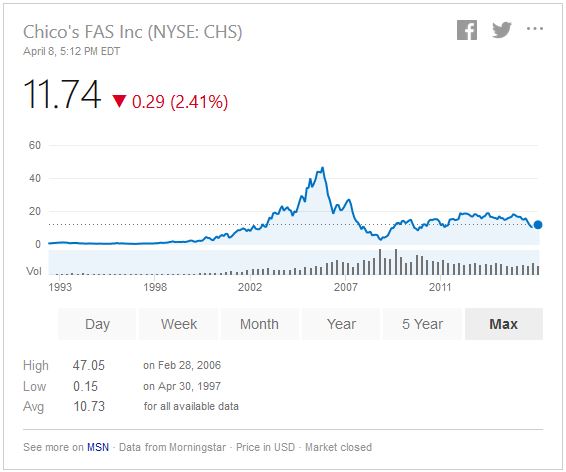Show the Year chart range
Screen dimensions: 566x472
[x=341, y=324]
